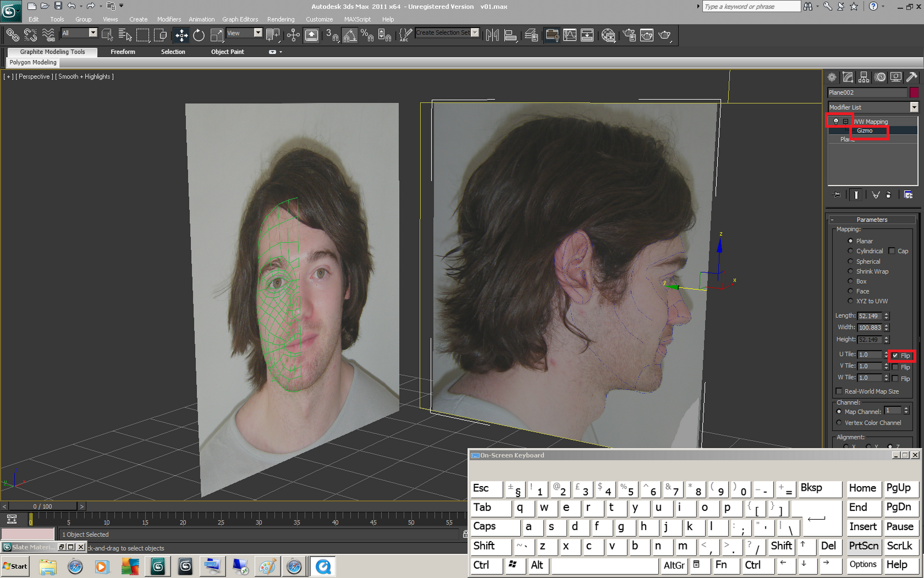Toggle the UVW Mapping lightbulb on/off
Image resolution: width=924 pixels, height=578 pixels.
pos(836,121)
